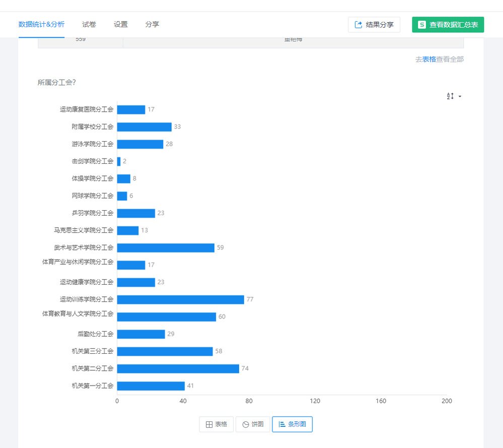Open the sort order dropdown arrow
Image resolution: width=503 pixels, height=448 pixels.
pos(460,96)
